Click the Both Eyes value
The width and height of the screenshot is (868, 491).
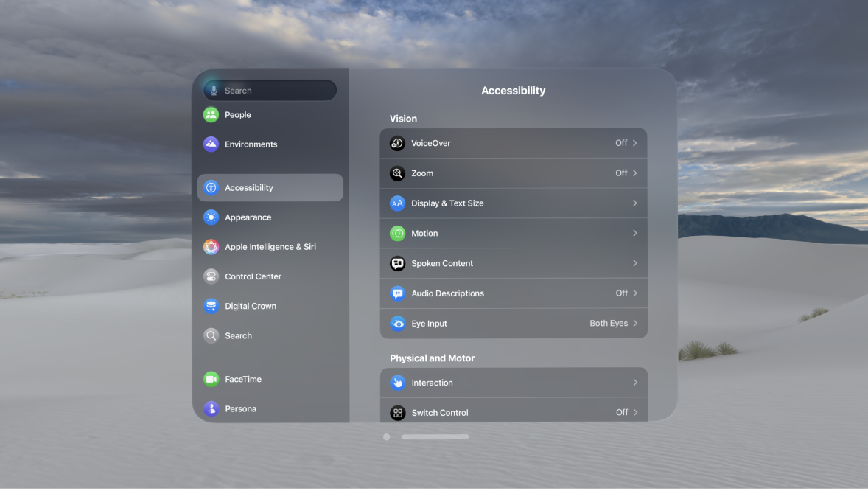609,323
